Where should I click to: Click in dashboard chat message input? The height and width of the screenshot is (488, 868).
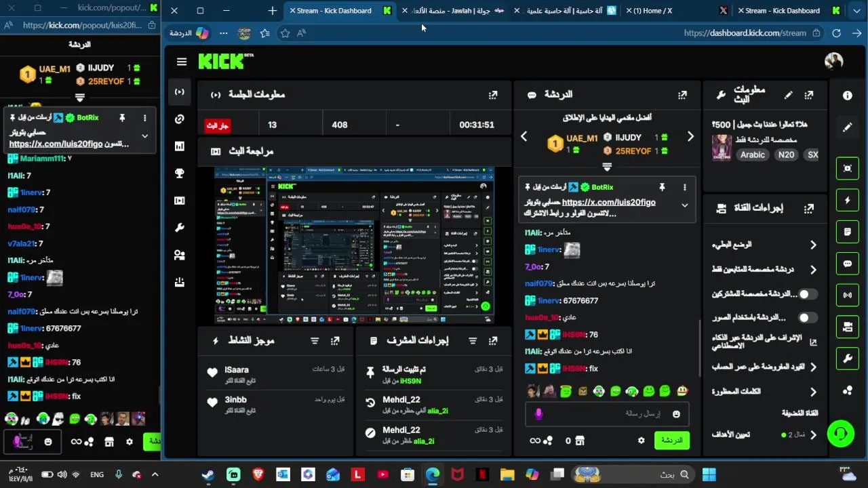click(607, 414)
